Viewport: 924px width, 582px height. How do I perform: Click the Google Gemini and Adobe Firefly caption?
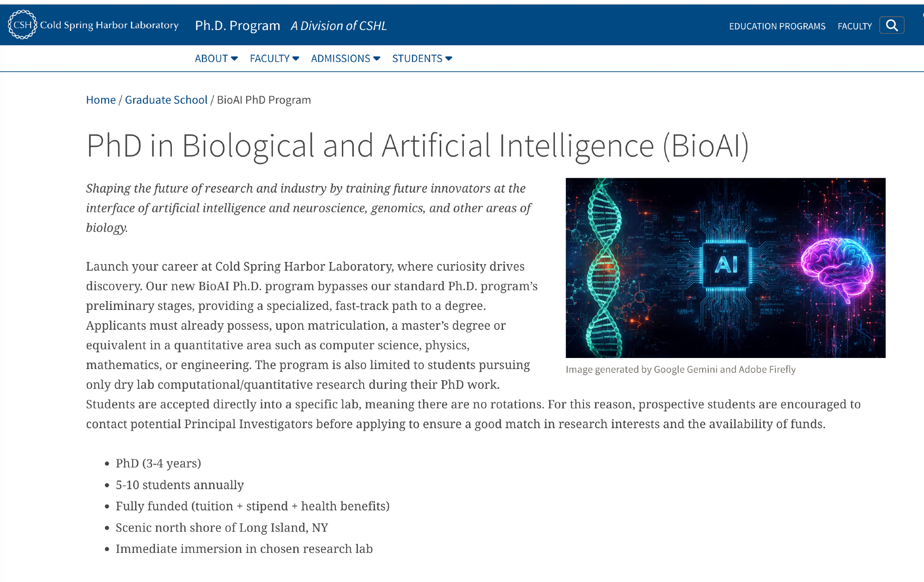(x=681, y=370)
